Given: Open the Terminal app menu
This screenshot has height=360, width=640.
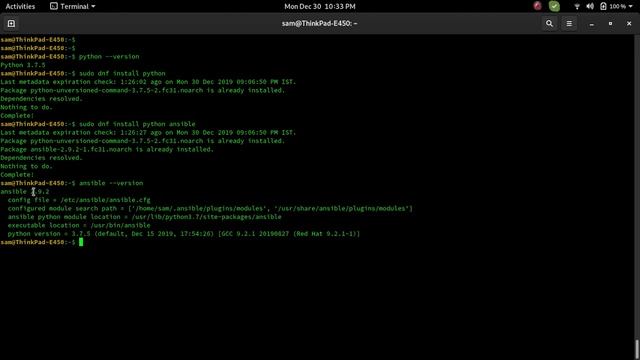Looking at the screenshot, I should (x=72, y=6).
